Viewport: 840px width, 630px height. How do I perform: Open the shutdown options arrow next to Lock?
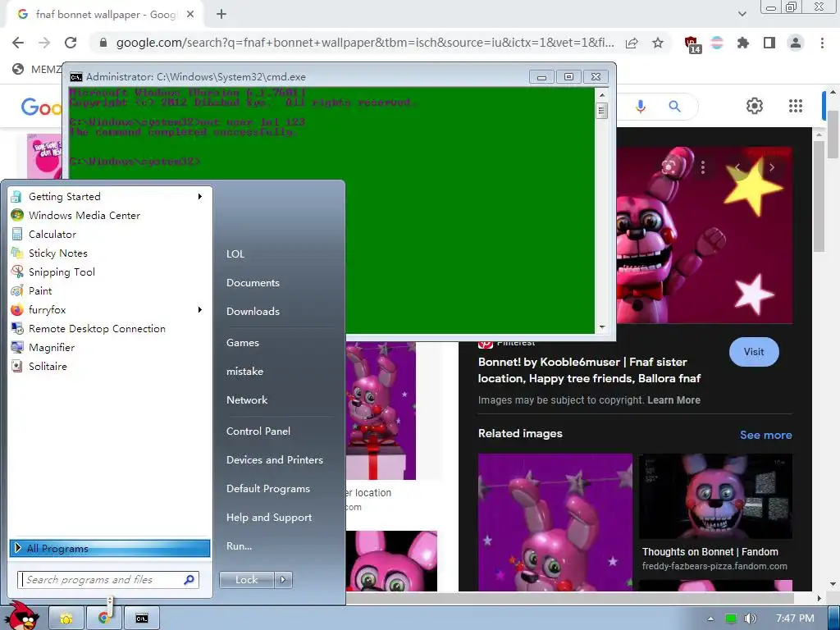[x=283, y=580]
